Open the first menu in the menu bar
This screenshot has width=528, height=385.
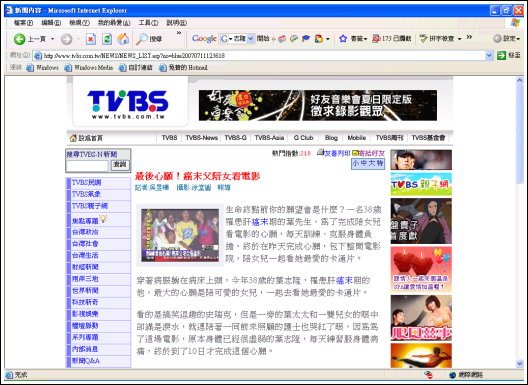pos(23,23)
